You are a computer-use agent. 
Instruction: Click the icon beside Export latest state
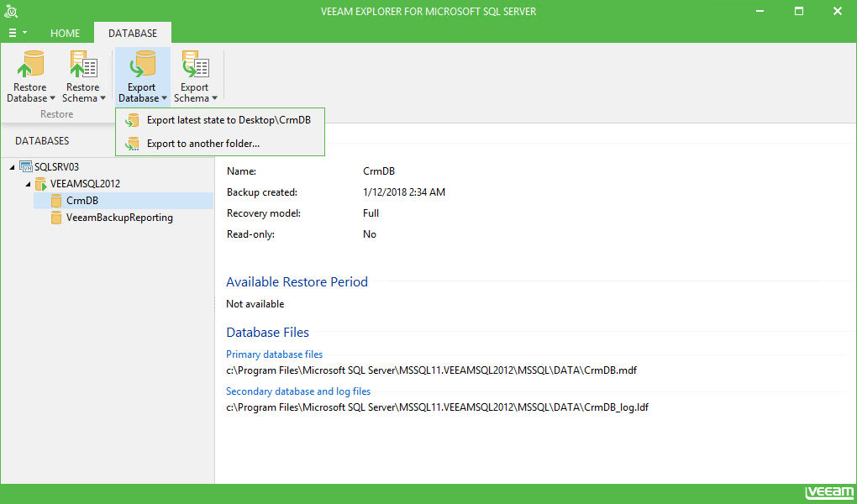coord(132,120)
